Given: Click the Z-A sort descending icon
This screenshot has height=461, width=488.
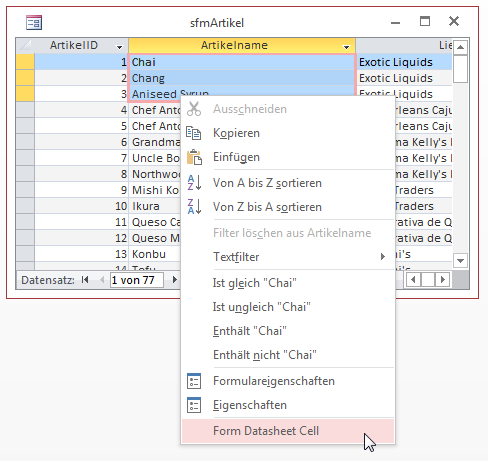Looking at the screenshot, I should (x=194, y=207).
